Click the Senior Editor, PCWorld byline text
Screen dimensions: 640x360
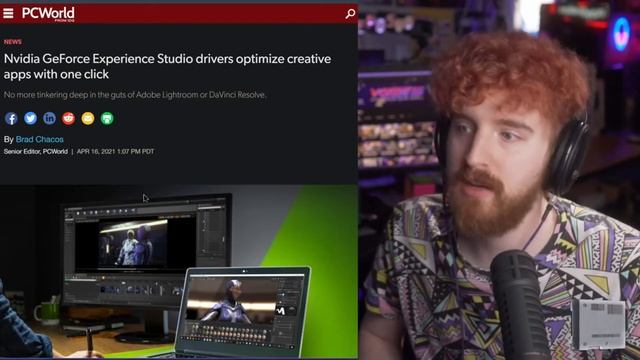pyautogui.click(x=36, y=151)
